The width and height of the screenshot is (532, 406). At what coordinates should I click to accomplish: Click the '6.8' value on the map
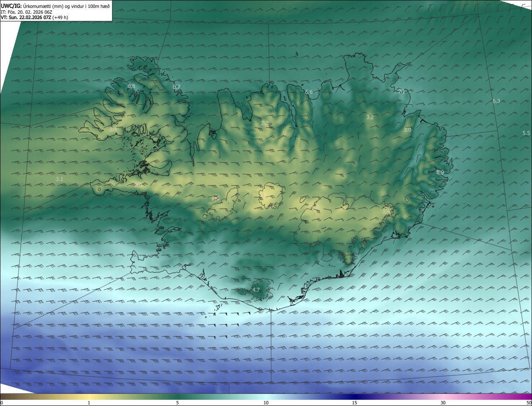(131, 86)
